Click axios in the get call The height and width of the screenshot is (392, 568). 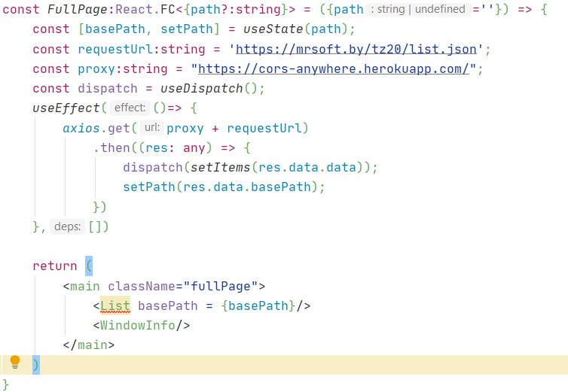pyautogui.click(x=81, y=128)
